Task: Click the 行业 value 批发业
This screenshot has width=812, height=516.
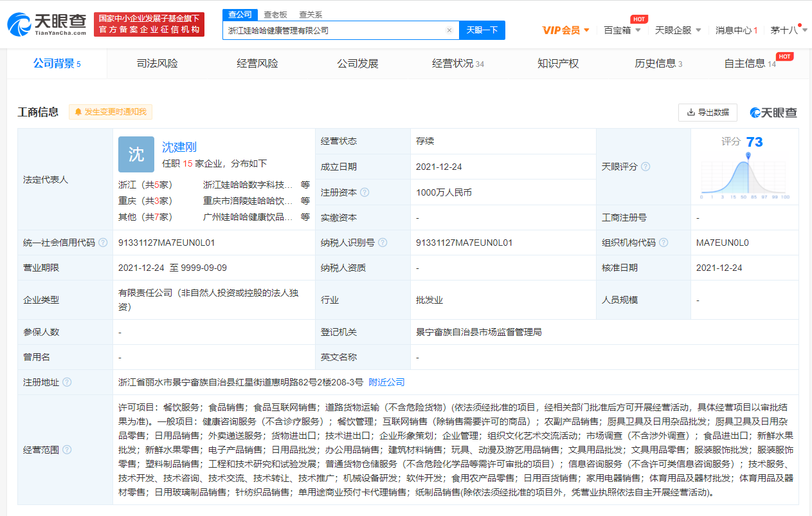Action: (x=429, y=300)
